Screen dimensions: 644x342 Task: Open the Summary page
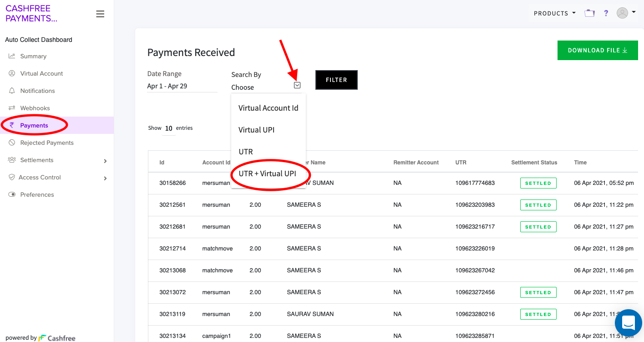33,56
